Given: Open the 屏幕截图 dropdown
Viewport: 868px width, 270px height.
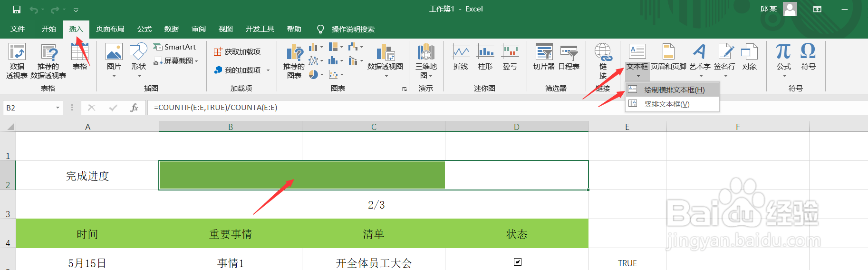Looking at the screenshot, I should pos(176,61).
